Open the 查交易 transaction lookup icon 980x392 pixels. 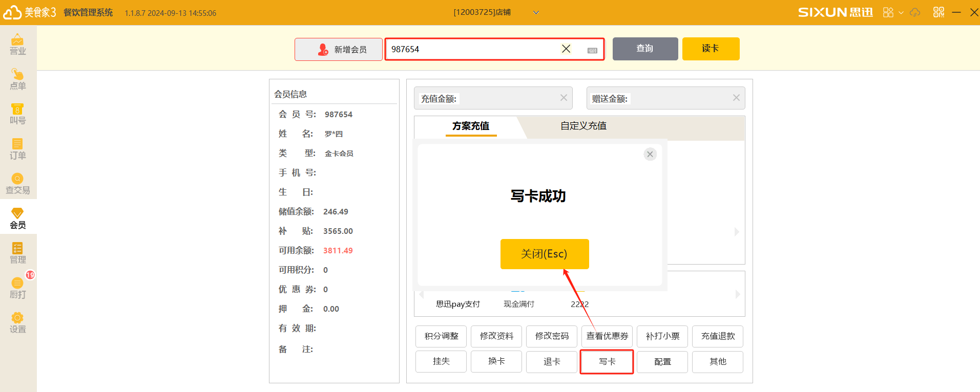17,184
